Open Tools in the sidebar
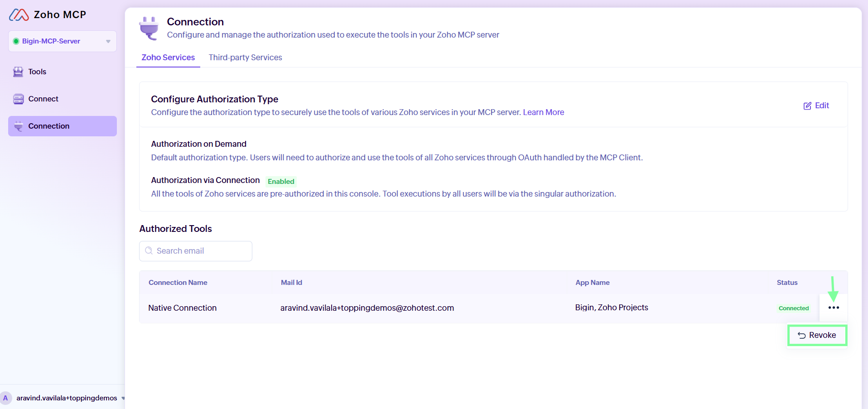 [63, 72]
